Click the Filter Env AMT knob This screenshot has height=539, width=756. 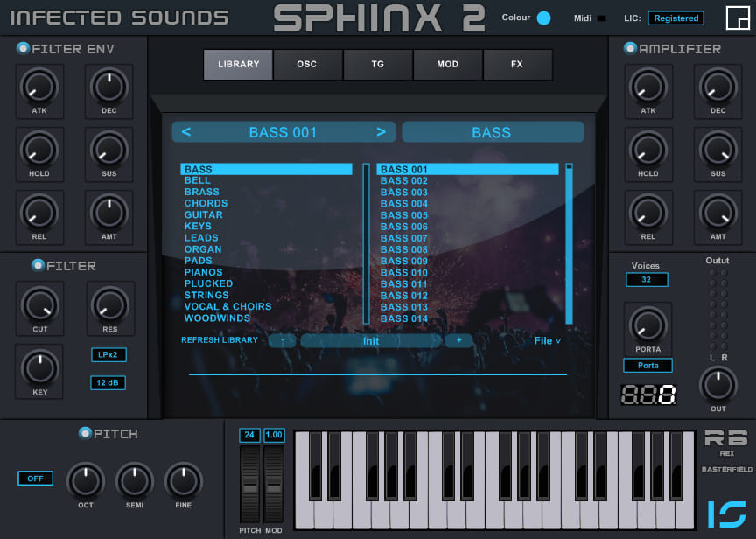109,213
